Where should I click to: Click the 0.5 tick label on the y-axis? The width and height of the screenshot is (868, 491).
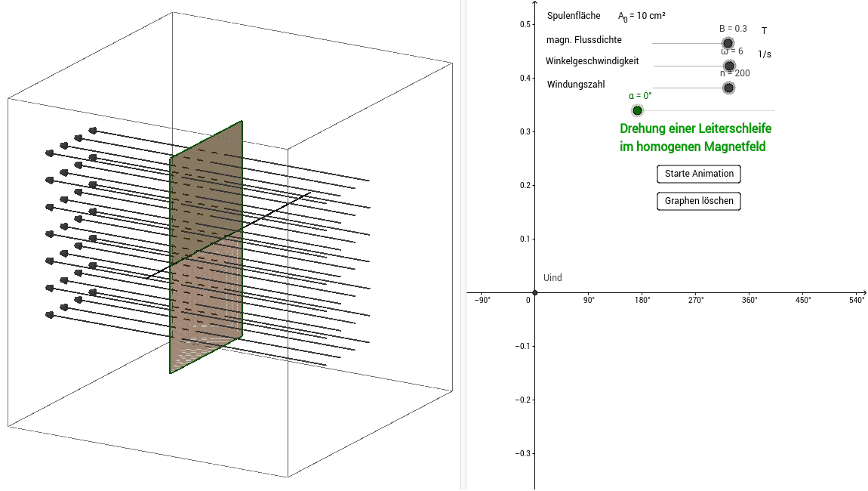[525, 24]
